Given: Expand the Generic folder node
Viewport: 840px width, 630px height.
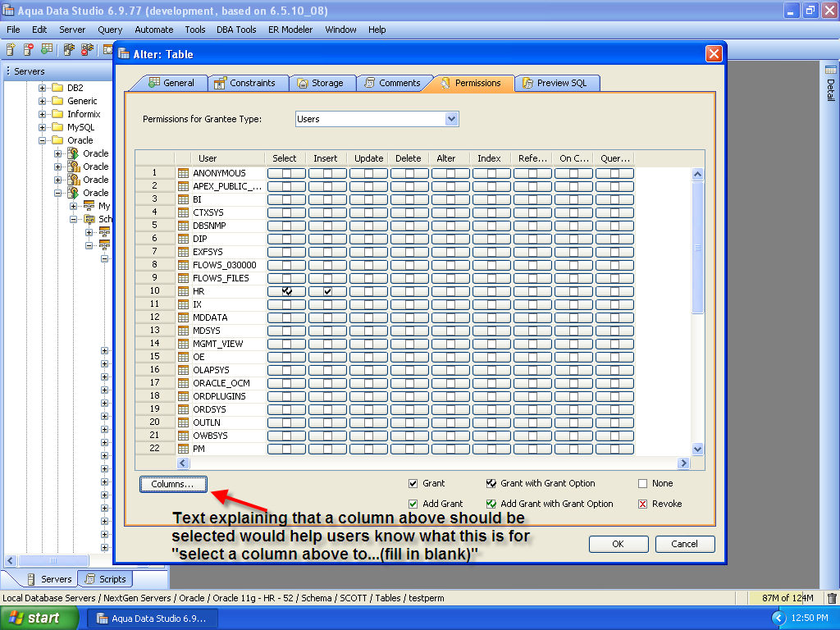Looking at the screenshot, I should pyautogui.click(x=43, y=101).
